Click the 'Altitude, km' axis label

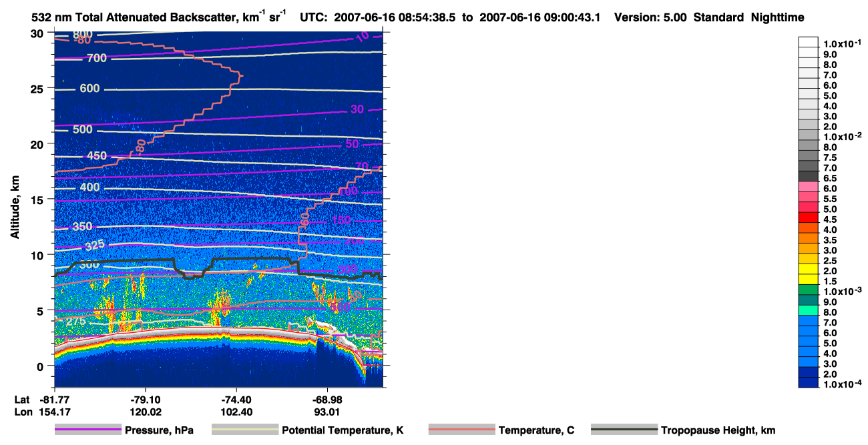point(15,206)
